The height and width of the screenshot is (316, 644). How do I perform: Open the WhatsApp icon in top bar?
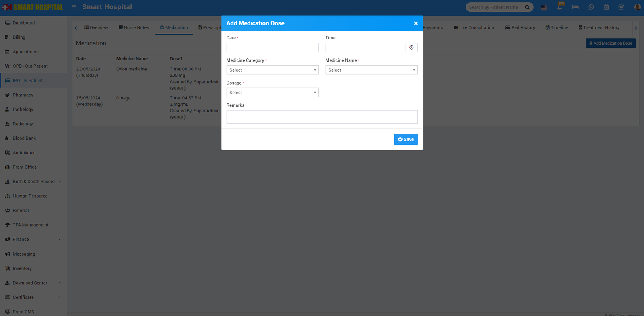click(591, 7)
